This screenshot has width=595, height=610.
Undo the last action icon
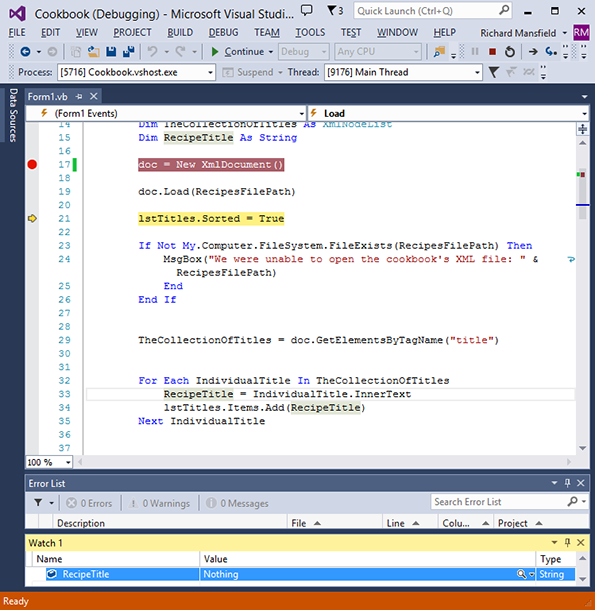(x=153, y=51)
